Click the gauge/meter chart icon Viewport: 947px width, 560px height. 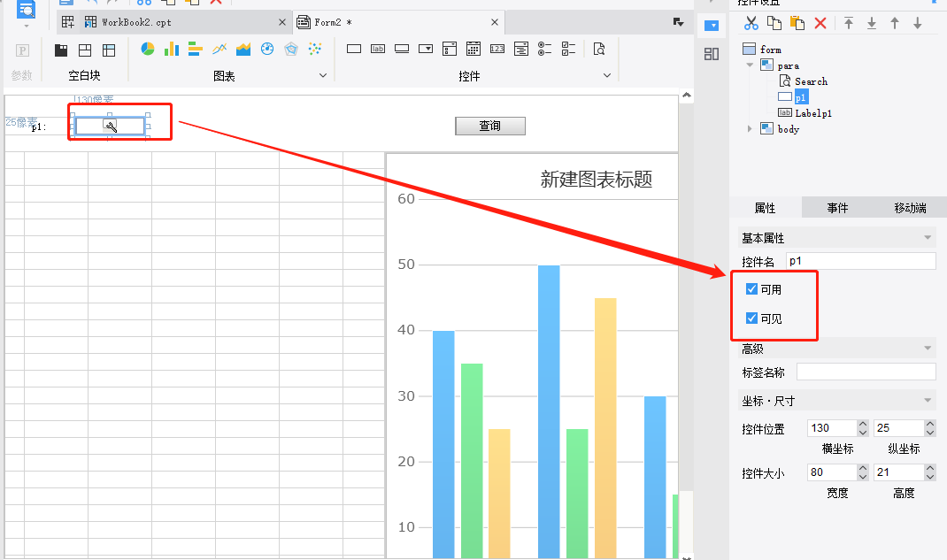pos(266,49)
